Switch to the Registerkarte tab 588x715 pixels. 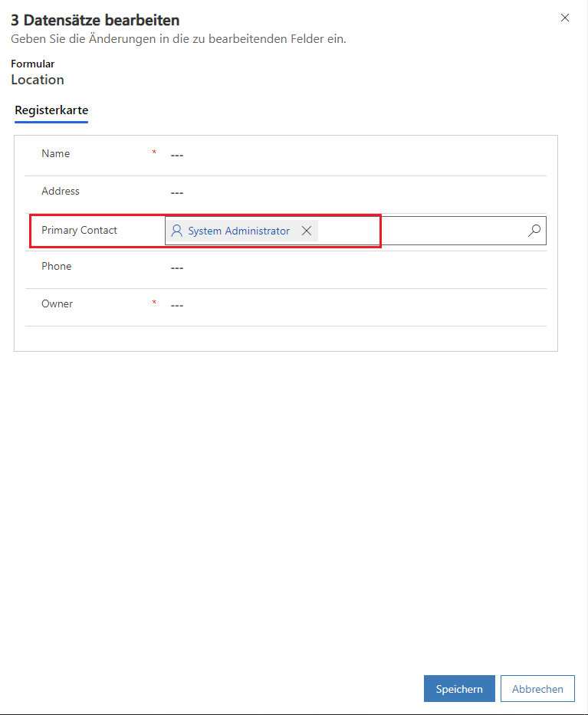click(x=51, y=110)
